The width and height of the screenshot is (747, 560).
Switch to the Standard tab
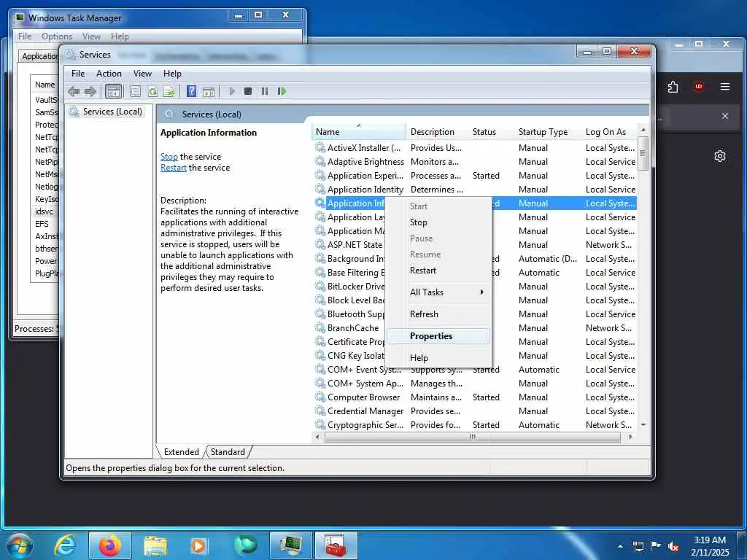pyautogui.click(x=228, y=452)
